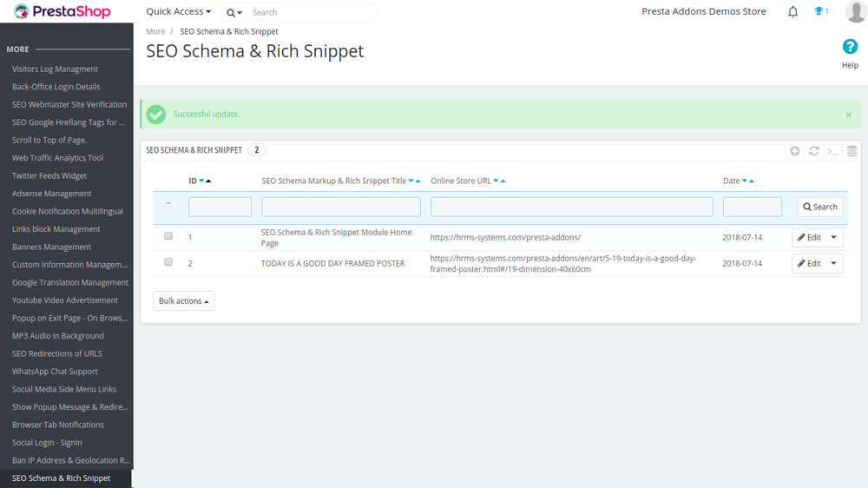Edit the Home Page snippet row
Image resolution: width=868 pixels, height=488 pixels.
[809, 237]
